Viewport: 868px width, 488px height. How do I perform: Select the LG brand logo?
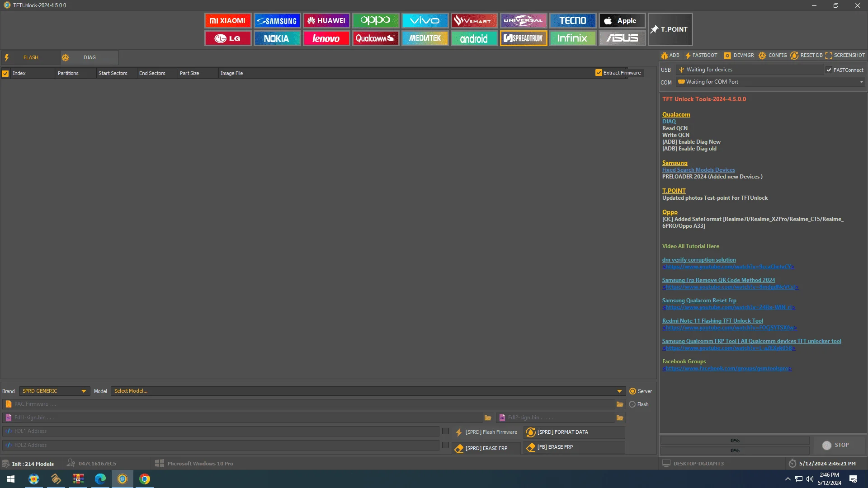point(228,38)
